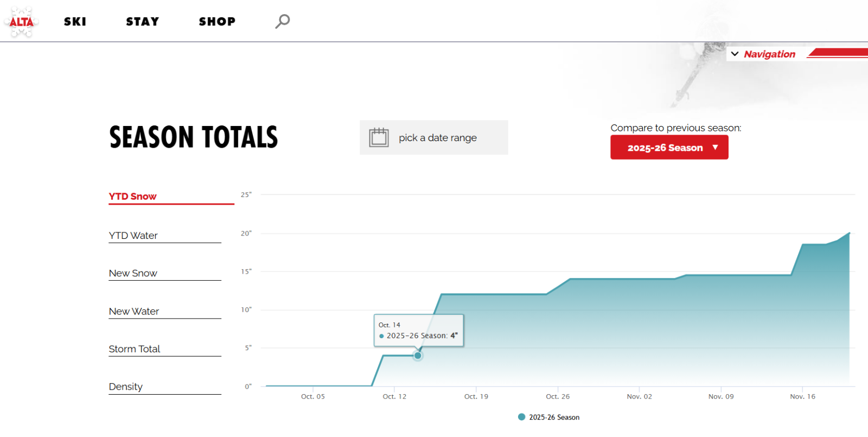868x437 pixels.
Task: Click the Alta logo icon
Action: click(22, 22)
